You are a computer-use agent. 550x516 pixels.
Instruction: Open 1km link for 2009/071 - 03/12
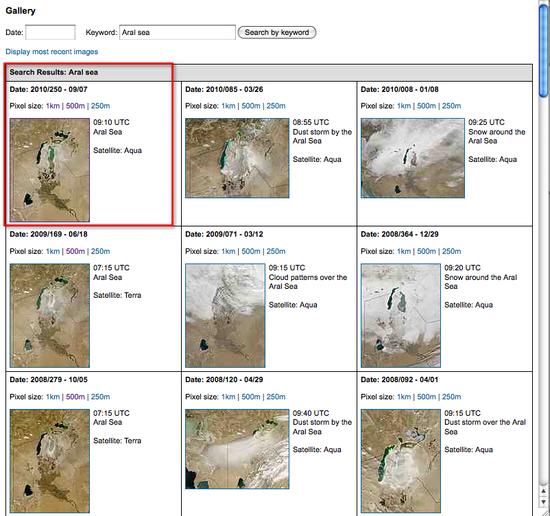(228, 251)
